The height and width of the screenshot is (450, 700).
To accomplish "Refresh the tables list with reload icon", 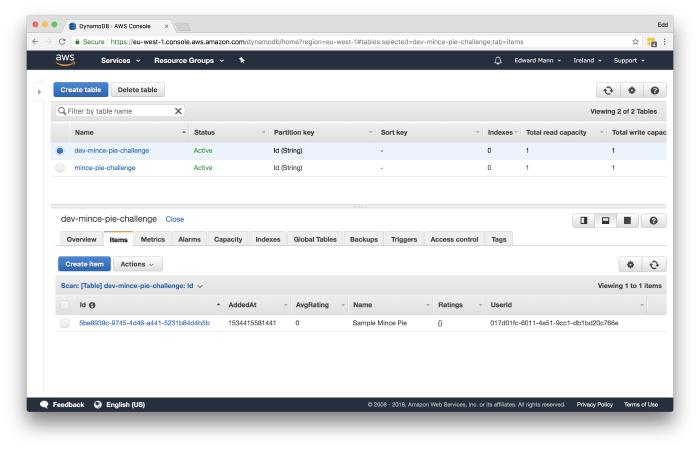I will click(608, 90).
